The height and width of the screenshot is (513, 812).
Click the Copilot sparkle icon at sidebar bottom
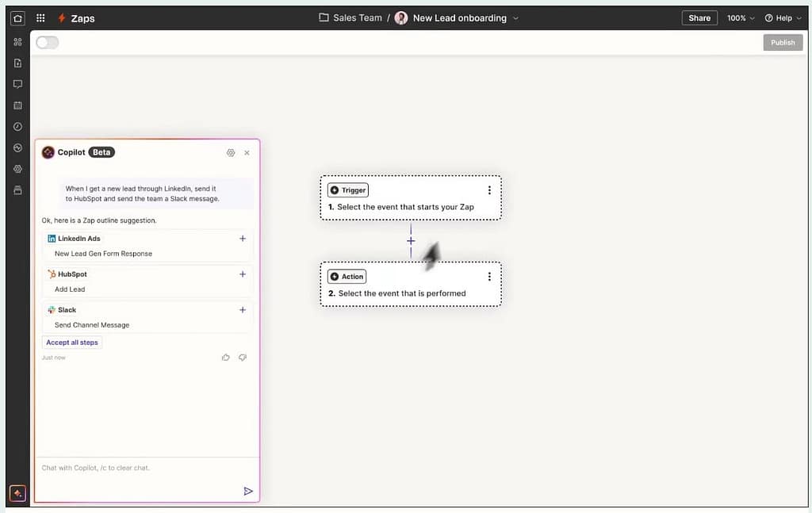[x=17, y=493]
